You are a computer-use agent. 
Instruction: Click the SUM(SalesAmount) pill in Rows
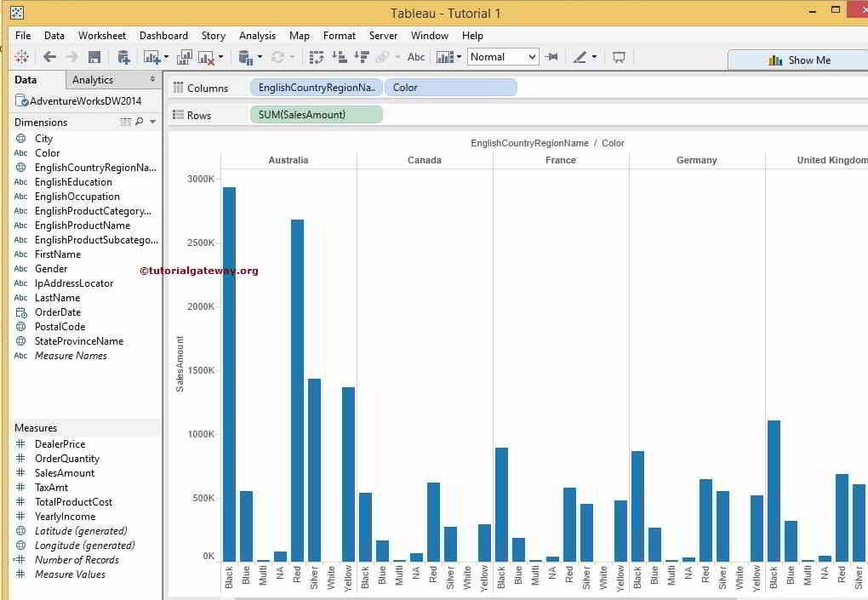click(316, 115)
